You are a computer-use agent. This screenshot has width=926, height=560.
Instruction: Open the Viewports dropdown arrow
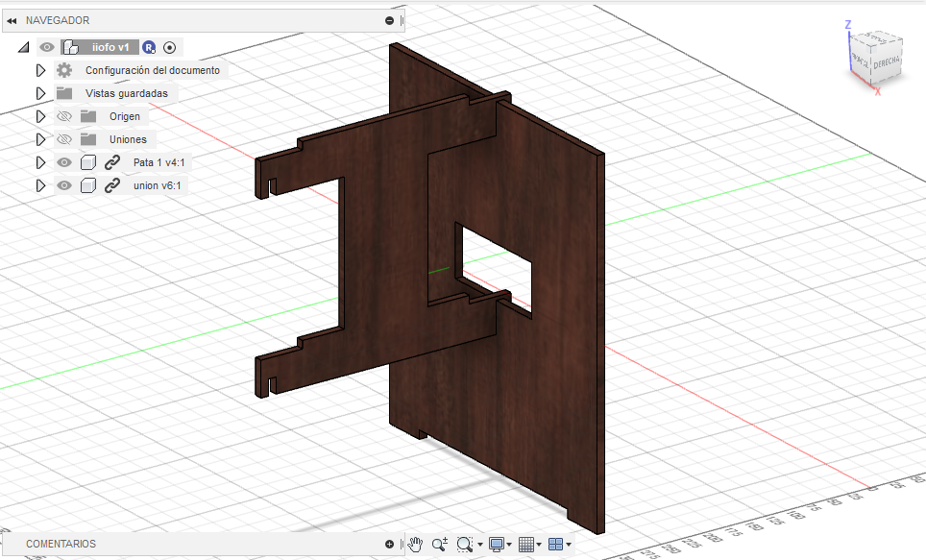569,545
